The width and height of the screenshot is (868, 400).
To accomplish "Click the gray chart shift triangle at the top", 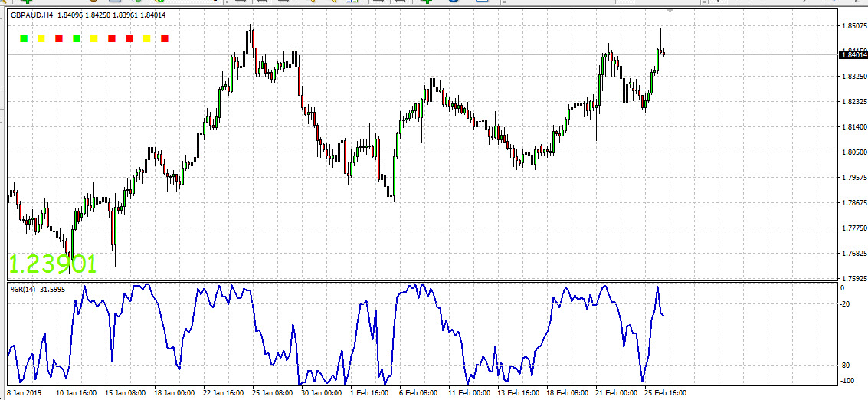I will coord(670,11).
